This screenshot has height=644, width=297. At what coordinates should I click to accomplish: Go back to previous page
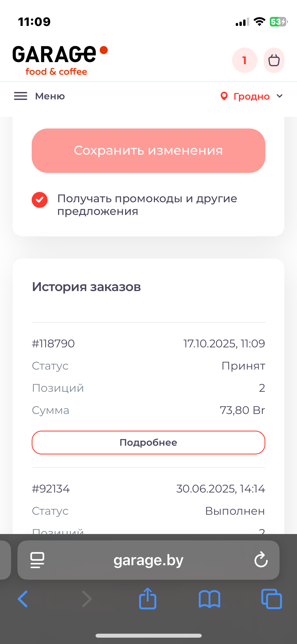tap(23, 599)
